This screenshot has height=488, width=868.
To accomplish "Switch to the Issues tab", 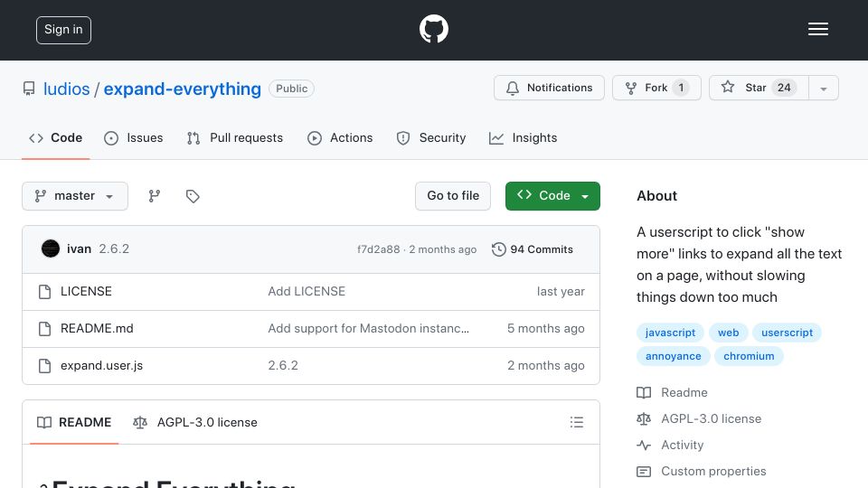I will tap(134, 137).
